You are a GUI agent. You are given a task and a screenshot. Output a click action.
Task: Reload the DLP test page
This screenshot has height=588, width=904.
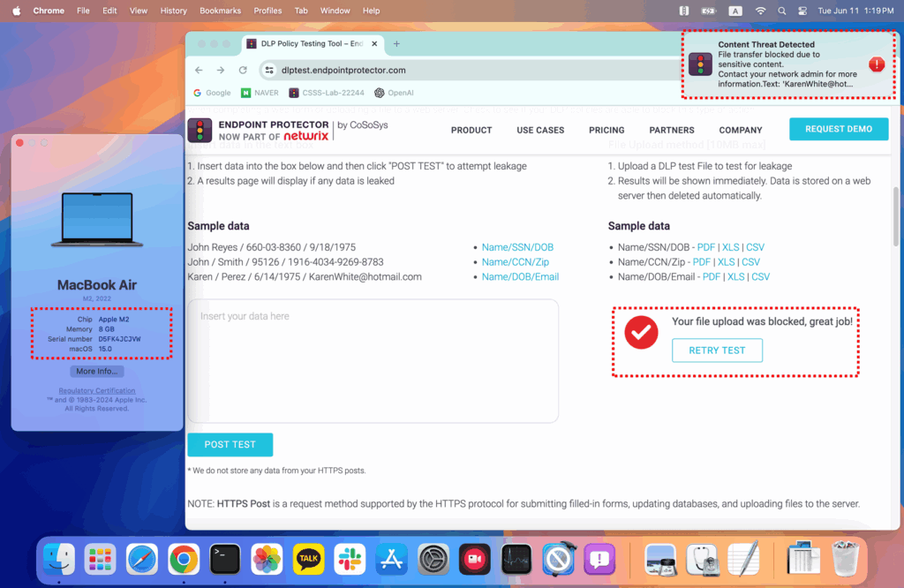[x=243, y=71]
